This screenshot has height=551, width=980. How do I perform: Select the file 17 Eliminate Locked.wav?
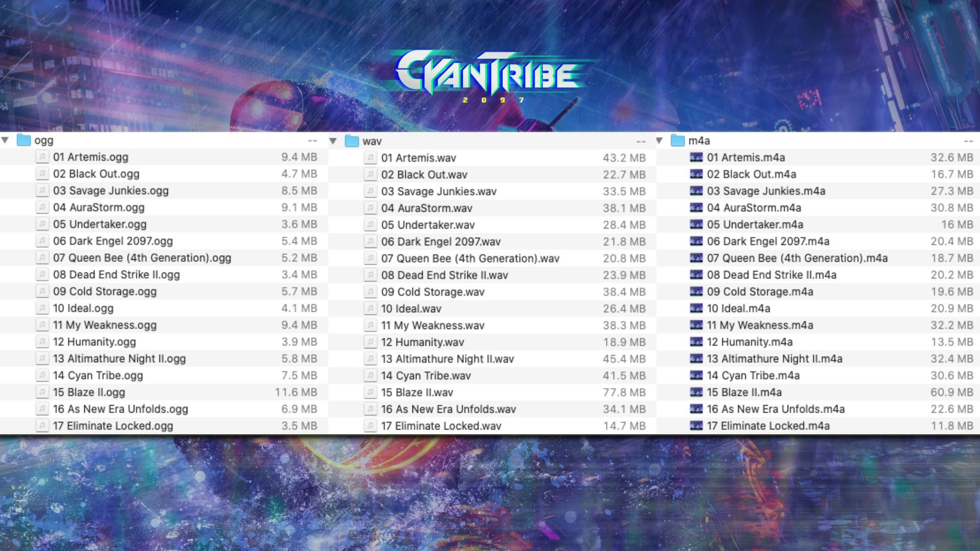click(x=440, y=426)
